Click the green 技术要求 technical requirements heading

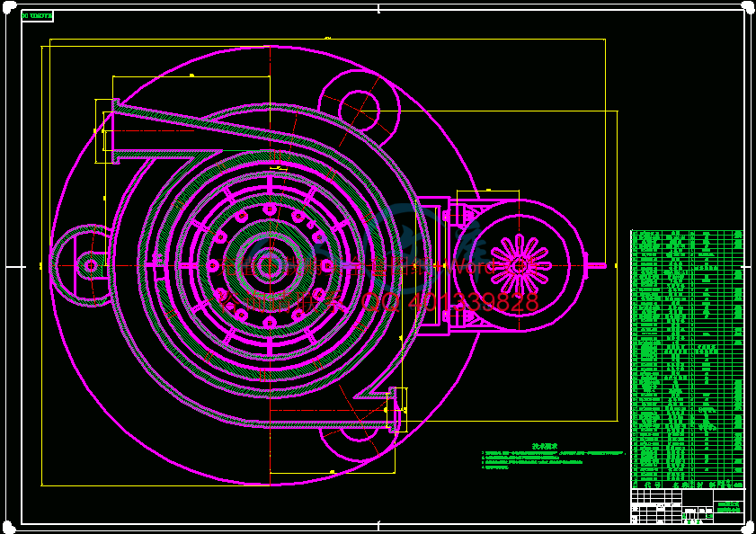545,446
